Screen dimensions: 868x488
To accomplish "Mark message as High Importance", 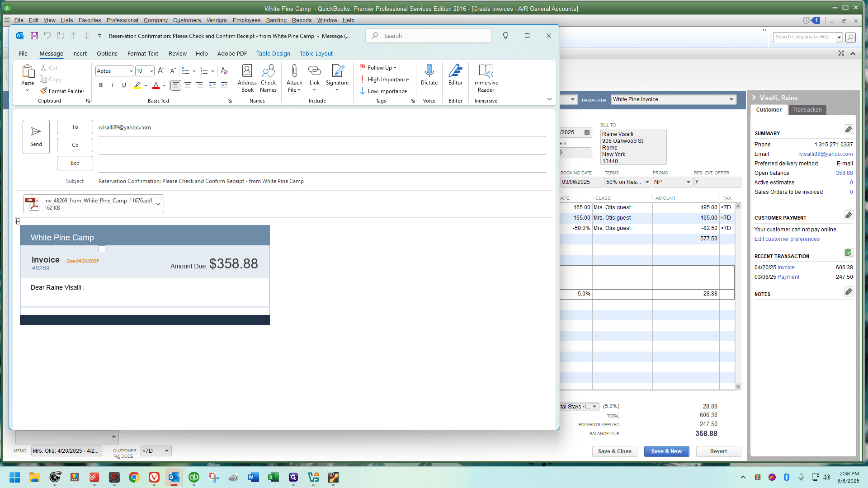I will pos(384,80).
